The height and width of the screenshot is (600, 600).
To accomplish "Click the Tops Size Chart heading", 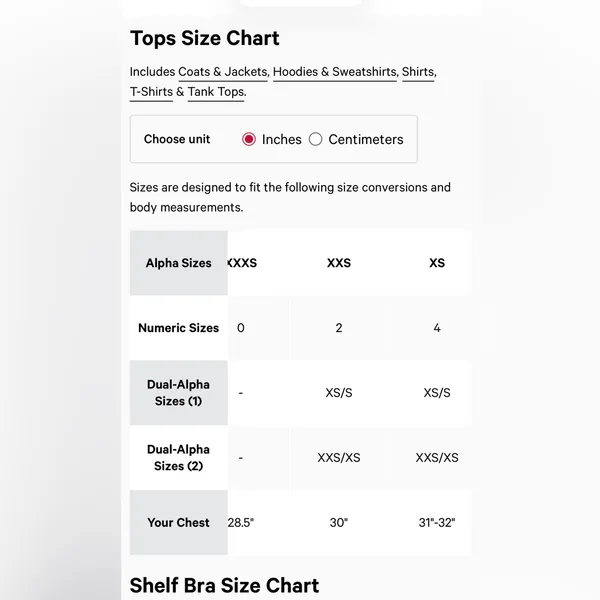I will [205, 38].
